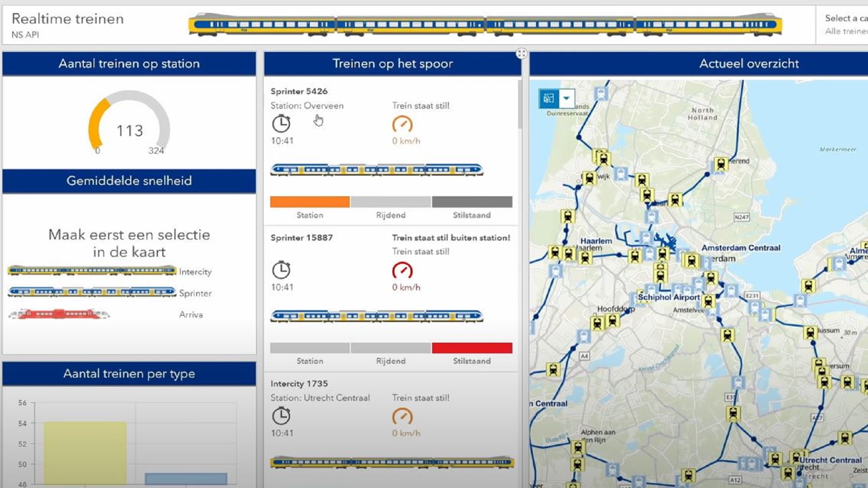Click the map select tool icon
This screenshot has width=868, height=488.
[549, 99]
